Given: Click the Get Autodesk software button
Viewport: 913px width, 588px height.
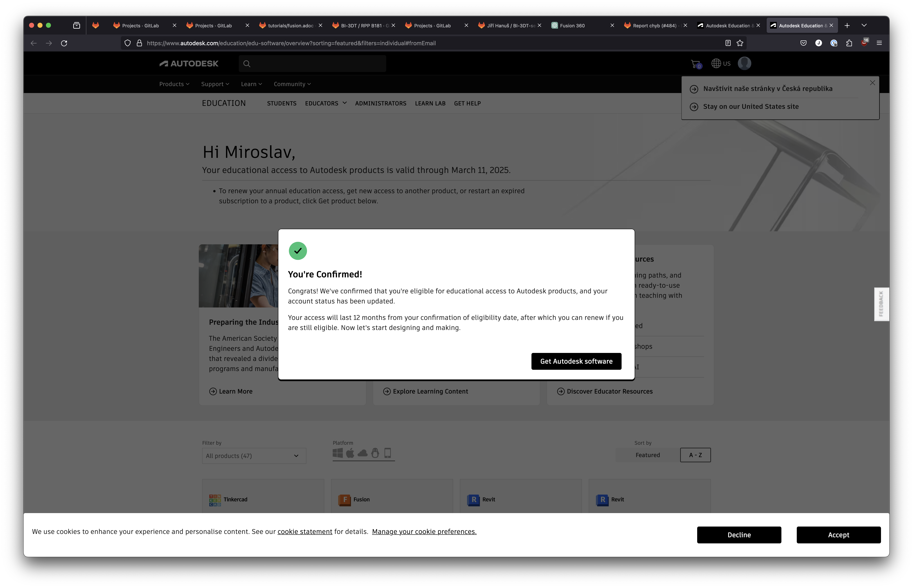Looking at the screenshot, I should [x=576, y=361].
